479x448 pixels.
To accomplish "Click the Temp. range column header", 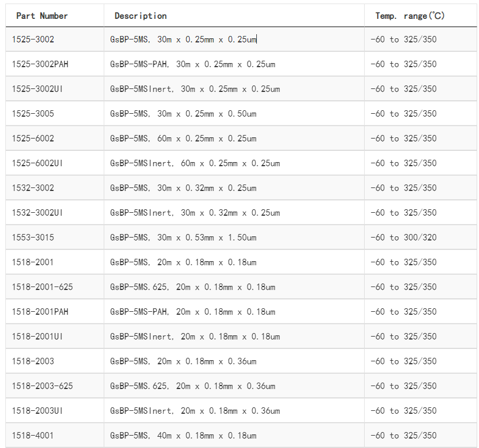I will (410, 16).
